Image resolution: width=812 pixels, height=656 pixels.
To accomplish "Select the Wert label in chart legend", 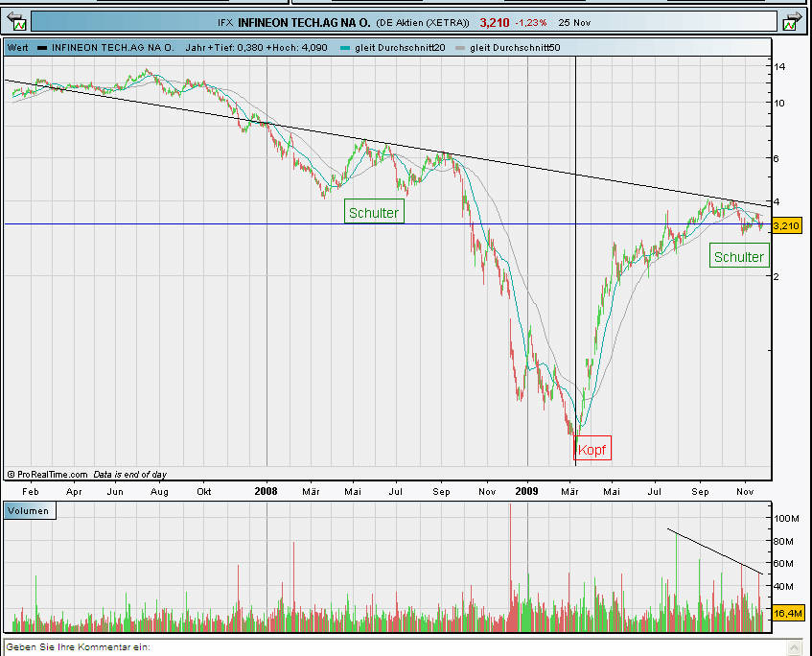I will [17, 48].
